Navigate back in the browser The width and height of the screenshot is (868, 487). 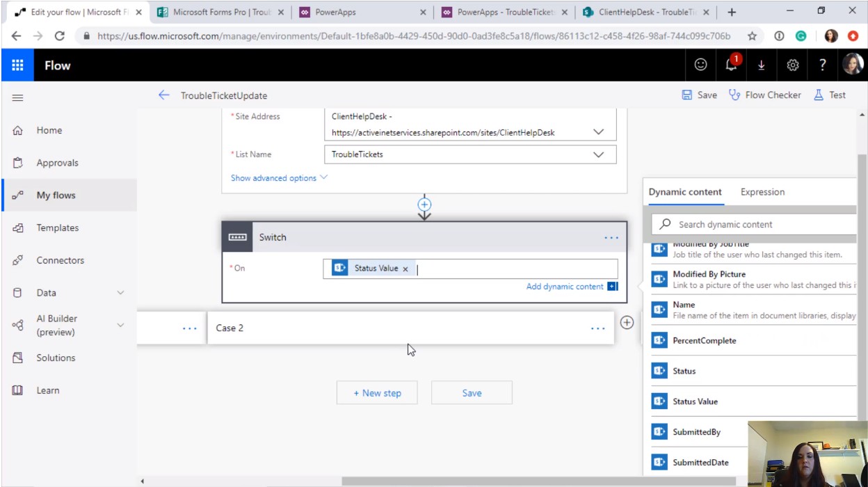16,36
